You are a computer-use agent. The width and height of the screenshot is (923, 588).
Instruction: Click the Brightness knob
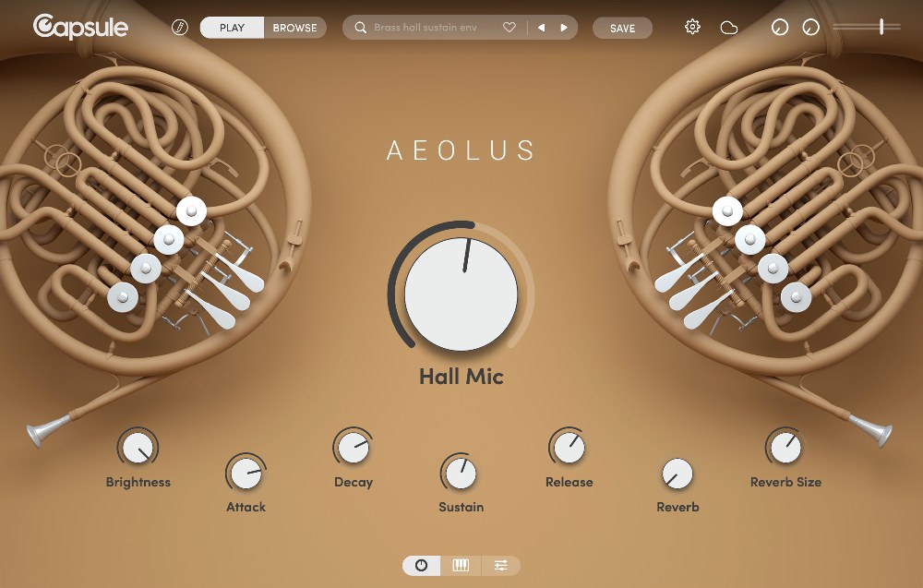click(138, 448)
